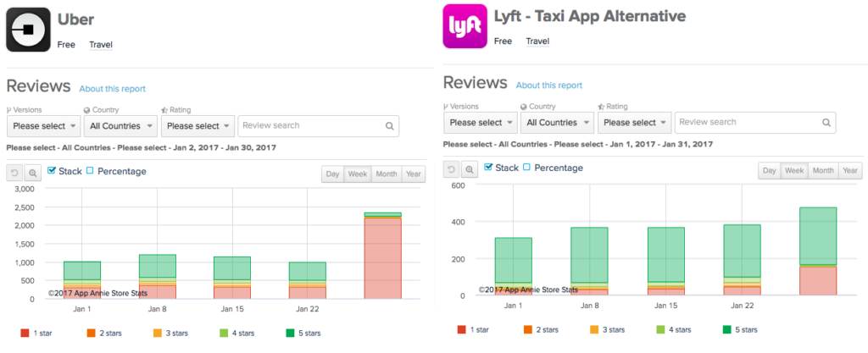
Task: Switch Uber chart to Year view
Action: (414, 174)
